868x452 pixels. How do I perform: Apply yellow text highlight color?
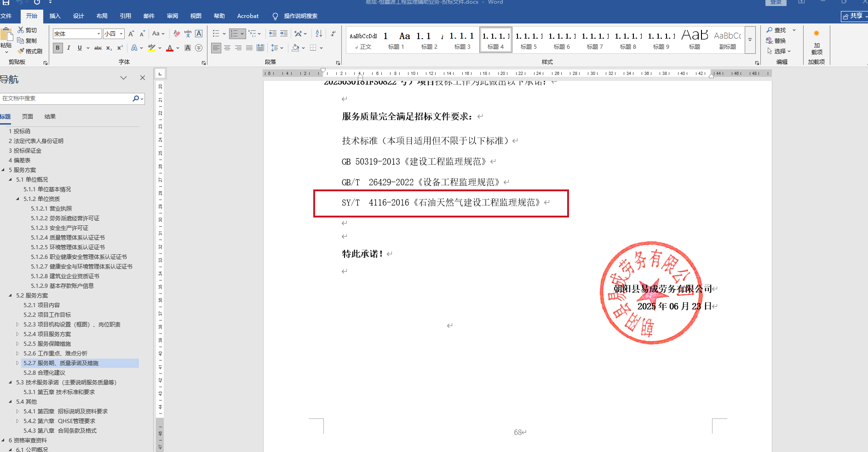(x=151, y=48)
